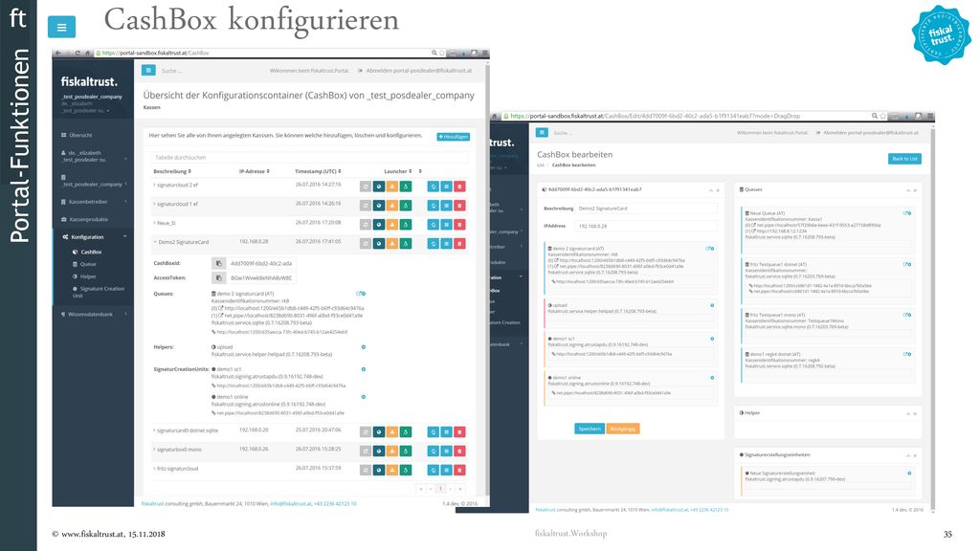The height and width of the screenshot is (551, 980).
Task: Click the Suche field in the overview window header
Action: tap(172, 71)
